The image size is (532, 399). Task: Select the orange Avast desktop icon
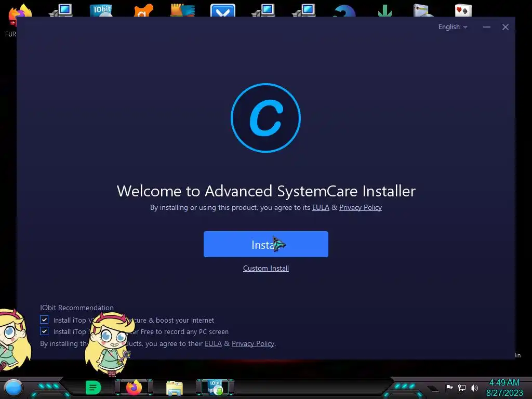click(143, 10)
